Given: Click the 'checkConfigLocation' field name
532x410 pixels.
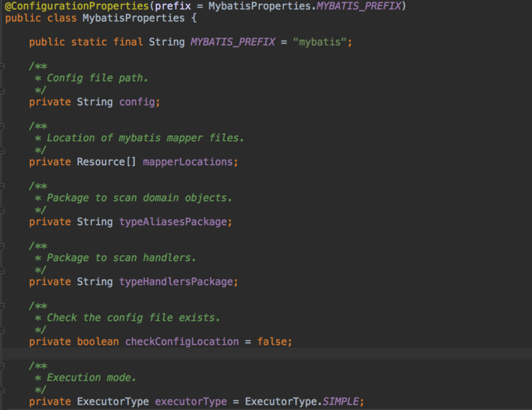Looking at the screenshot, I should 182,342.
